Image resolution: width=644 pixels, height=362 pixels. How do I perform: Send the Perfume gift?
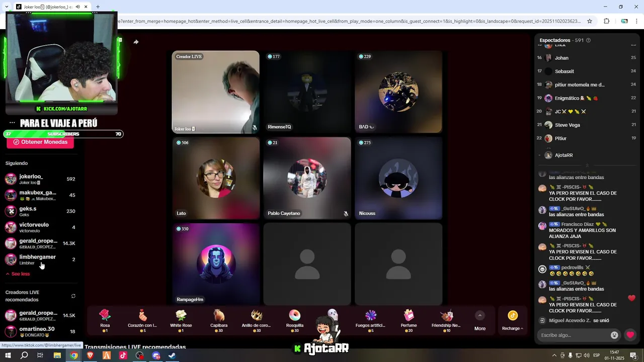[409, 320]
